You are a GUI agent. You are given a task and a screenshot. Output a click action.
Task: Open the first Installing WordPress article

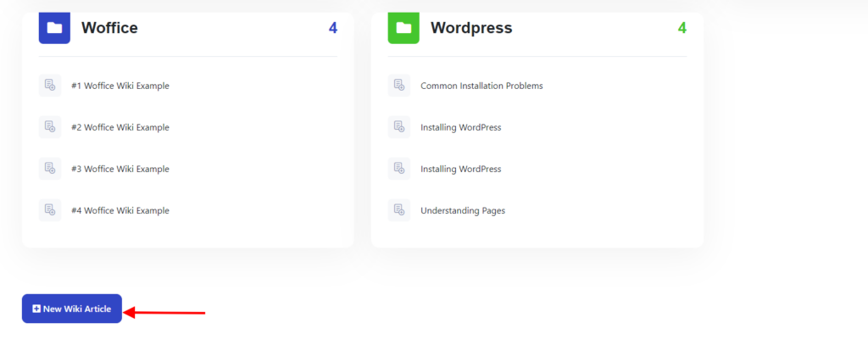460,127
